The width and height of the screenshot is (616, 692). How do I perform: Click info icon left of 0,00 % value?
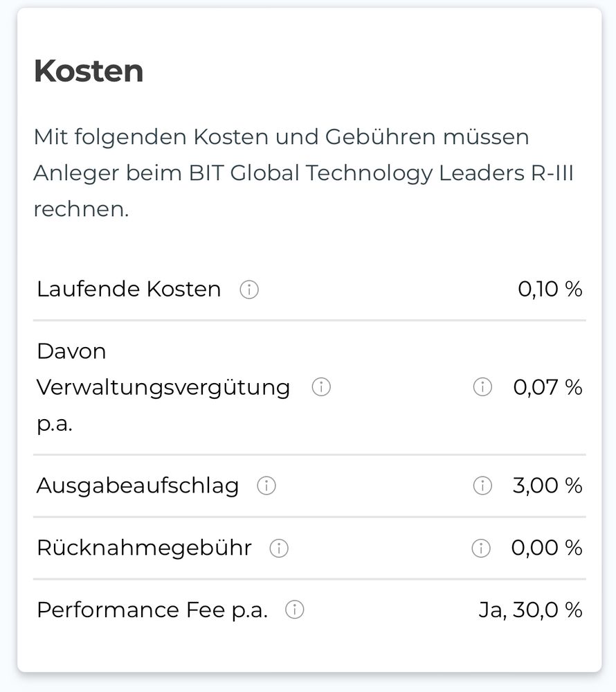[x=480, y=549]
